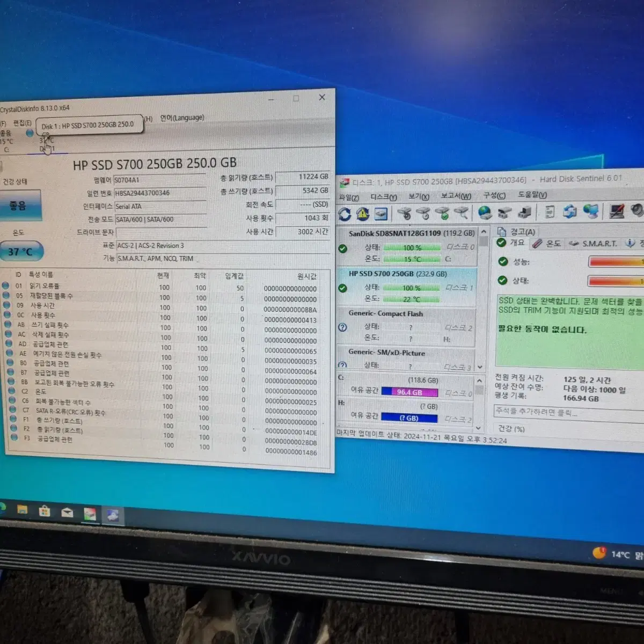
Task: Open 보기(X) menu in Hard Disk Sentinel
Action: pyautogui.click(x=419, y=196)
